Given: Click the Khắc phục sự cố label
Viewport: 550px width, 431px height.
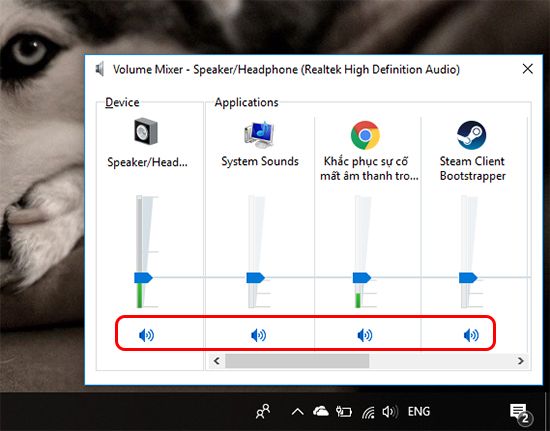Looking at the screenshot, I should [x=369, y=168].
